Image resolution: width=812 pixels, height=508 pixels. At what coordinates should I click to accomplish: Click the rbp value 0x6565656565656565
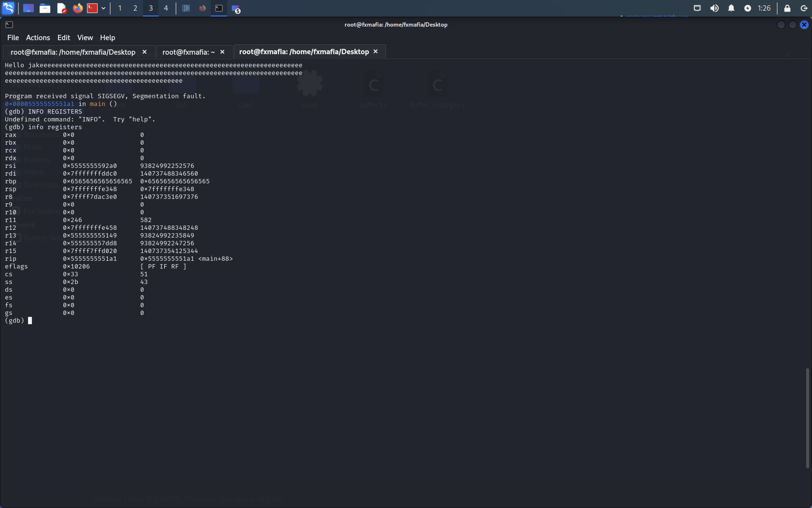pyautogui.click(x=98, y=181)
